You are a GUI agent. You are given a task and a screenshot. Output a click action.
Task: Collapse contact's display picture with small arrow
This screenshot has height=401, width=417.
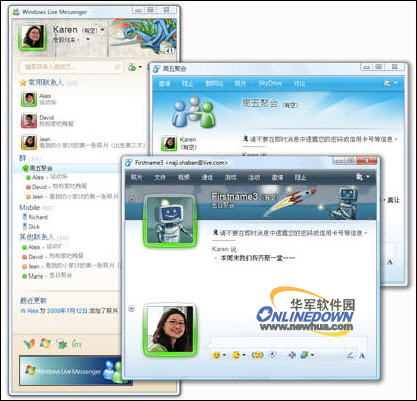click(132, 199)
